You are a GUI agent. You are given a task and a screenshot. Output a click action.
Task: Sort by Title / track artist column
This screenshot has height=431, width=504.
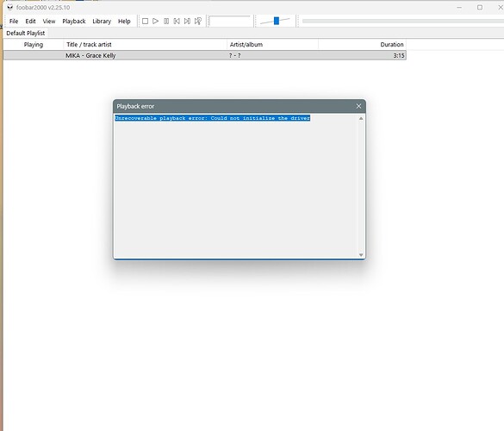146,44
